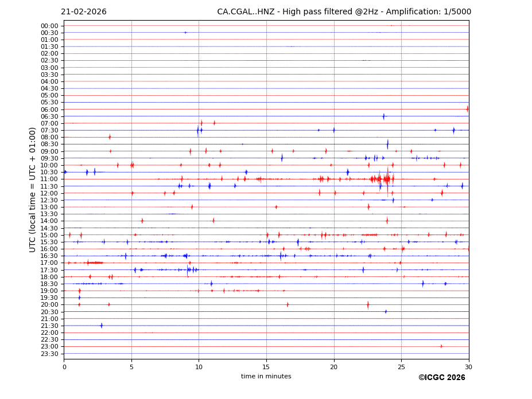Select the 11:00 time row label
Screen dimensions: 532x399
click(49, 179)
